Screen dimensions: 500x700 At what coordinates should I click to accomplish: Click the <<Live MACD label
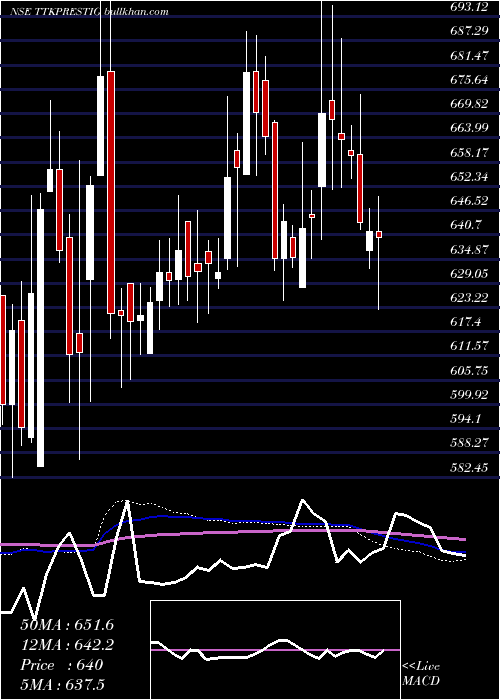(x=421, y=674)
